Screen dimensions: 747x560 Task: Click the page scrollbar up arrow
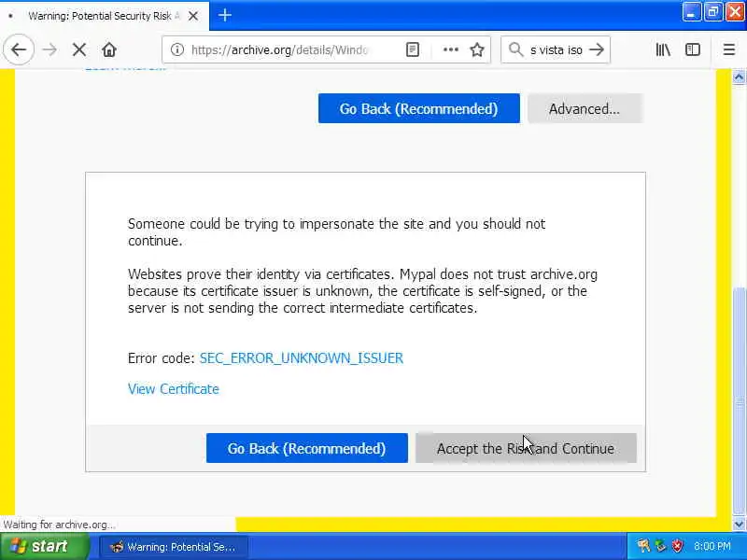[x=739, y=77]
